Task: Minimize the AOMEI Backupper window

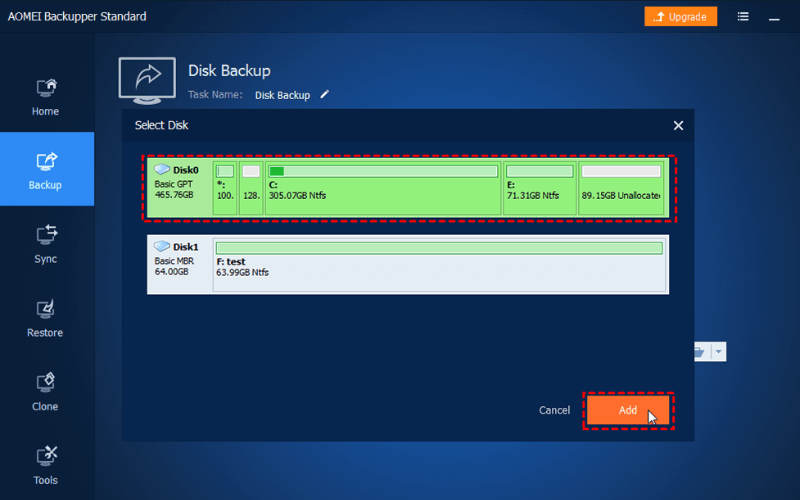Action: (774, 18)
